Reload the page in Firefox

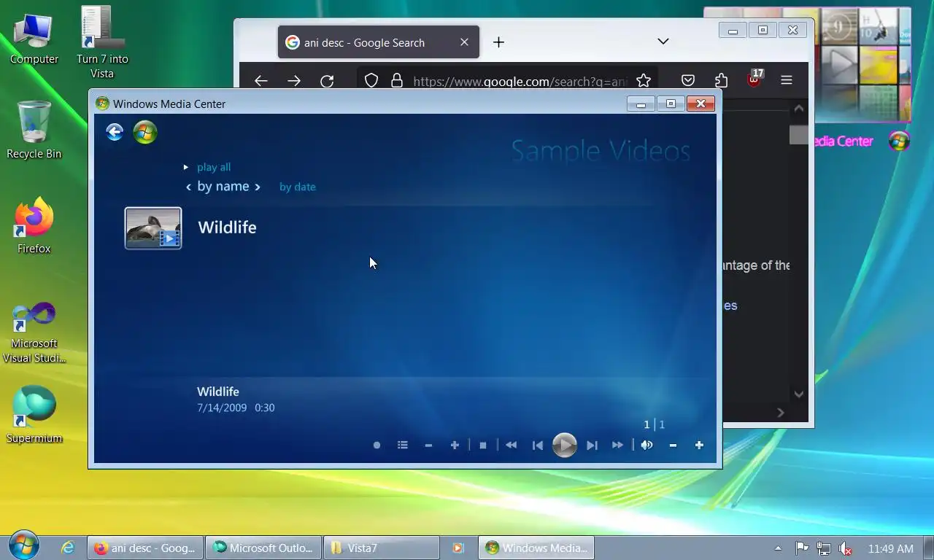[327, 81]
